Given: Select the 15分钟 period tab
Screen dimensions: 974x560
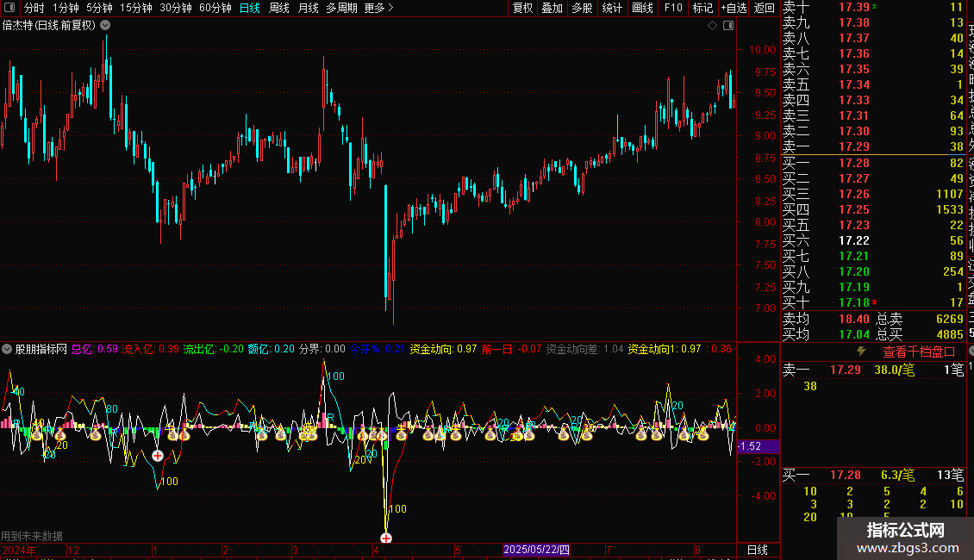Looking at the screenshot, I should pos(136,8).
